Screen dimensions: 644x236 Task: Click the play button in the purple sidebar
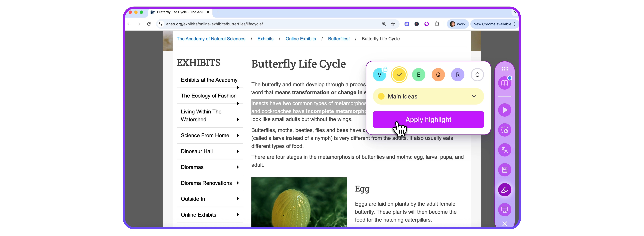click(x=505, y=110)
